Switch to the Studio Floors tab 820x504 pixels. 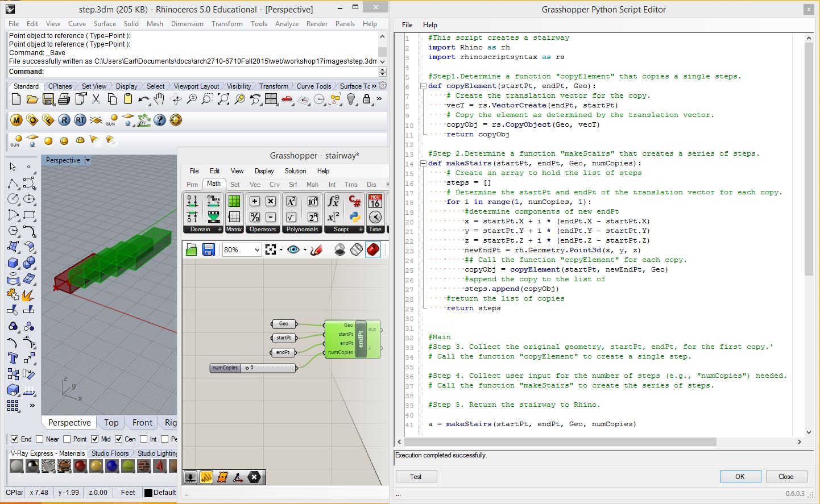point(110,453)
